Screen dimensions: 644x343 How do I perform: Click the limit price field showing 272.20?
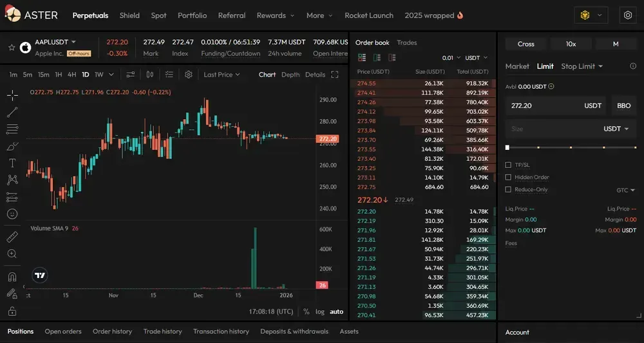click(556, 106)
